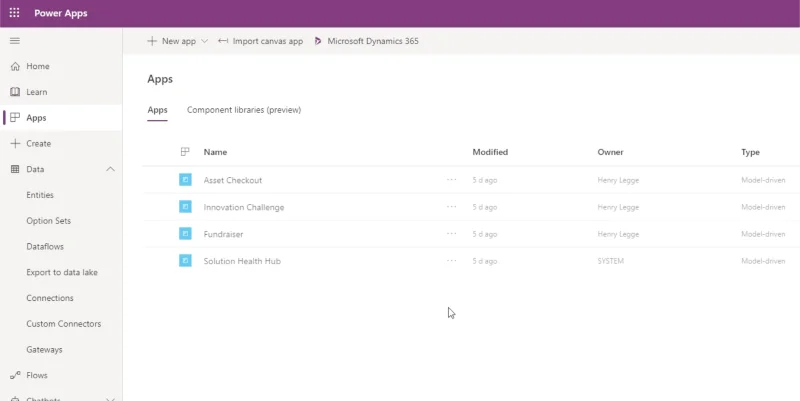Click the Apps grid icon in sidebar
Viewport: 800px width, 401px height.
(x=15, y=118)
